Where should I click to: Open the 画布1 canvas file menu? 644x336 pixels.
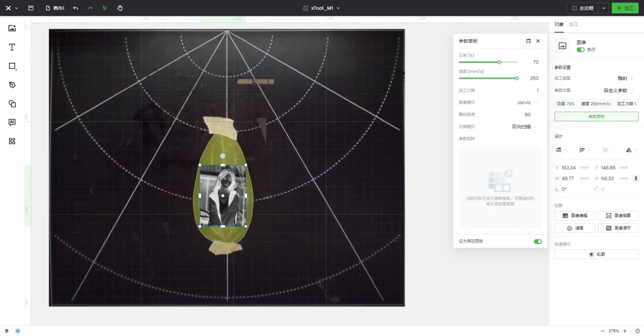[x=55, y=8]
